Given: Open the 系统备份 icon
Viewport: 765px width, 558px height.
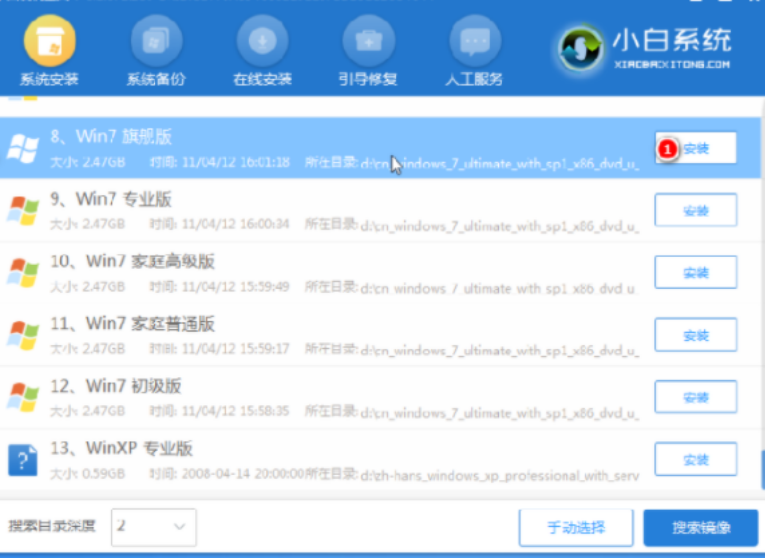Looking at the screenshot, I should point(156,40).
